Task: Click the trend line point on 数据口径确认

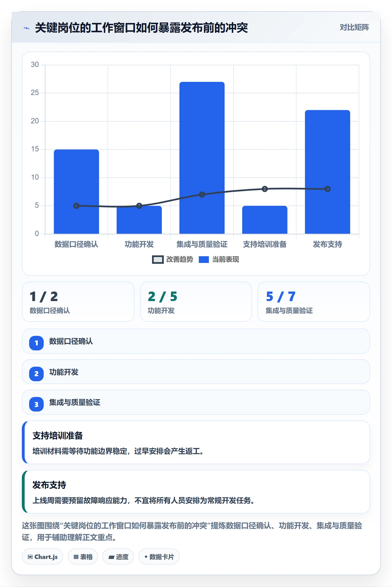Action: click(76, 206)
